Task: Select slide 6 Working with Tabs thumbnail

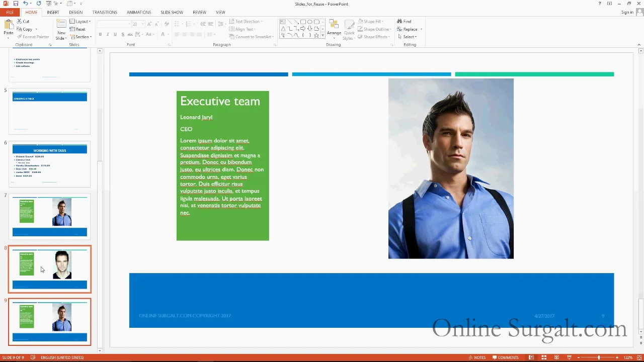Action: point(50,164)
